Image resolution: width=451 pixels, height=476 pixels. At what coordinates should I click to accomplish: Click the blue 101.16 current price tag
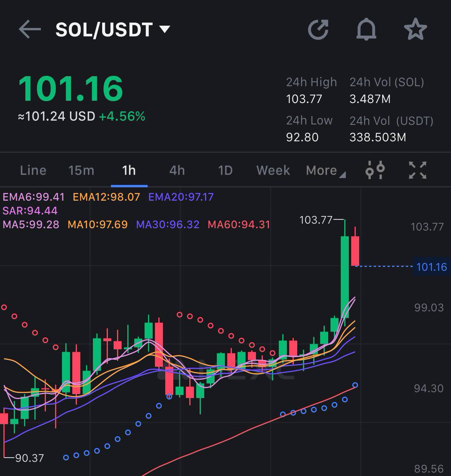coord(432,267)
